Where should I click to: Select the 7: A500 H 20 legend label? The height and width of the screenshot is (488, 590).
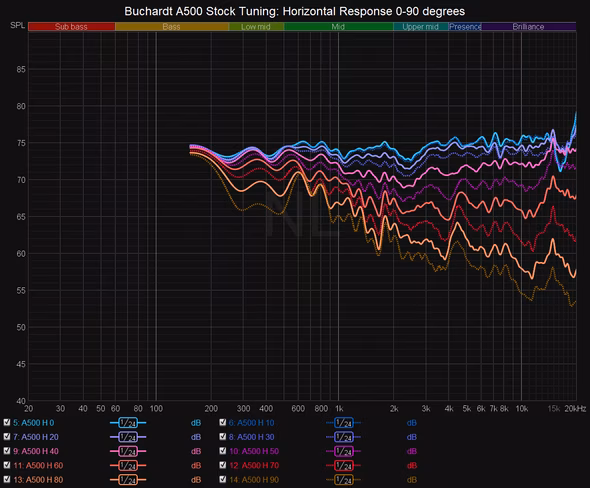[36, 437]
